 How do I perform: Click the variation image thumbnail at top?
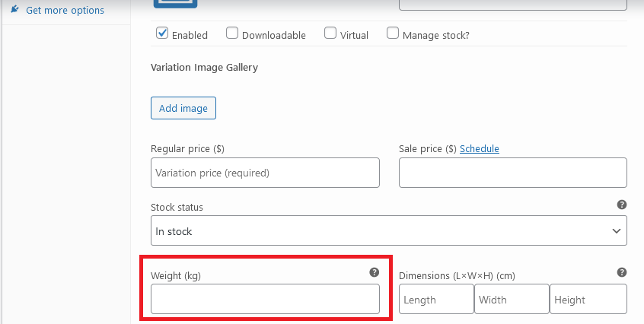(175, 4)
